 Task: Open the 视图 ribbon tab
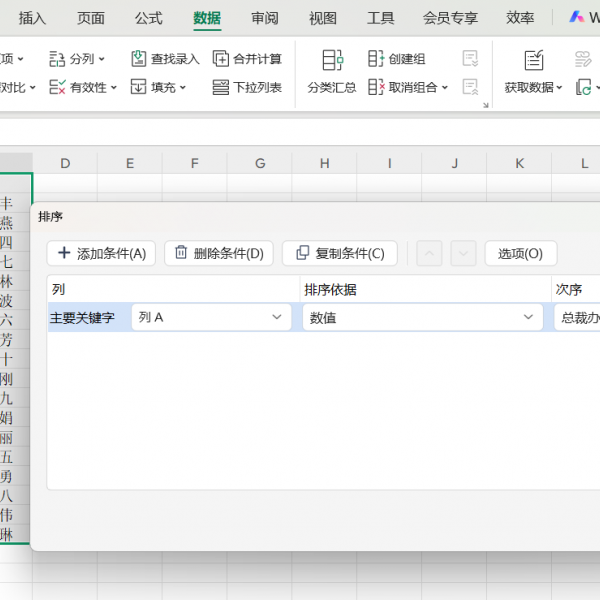pyautogui.click(x=323, y=18)
